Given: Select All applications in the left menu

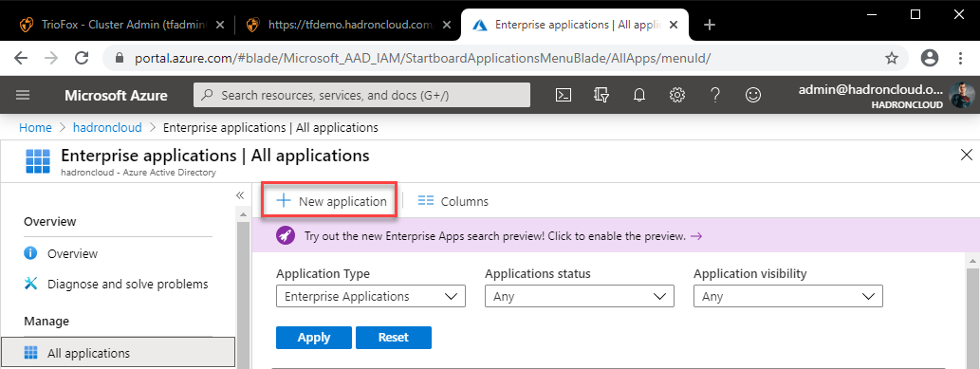Looking at the screenshot, I should point(119,353).
